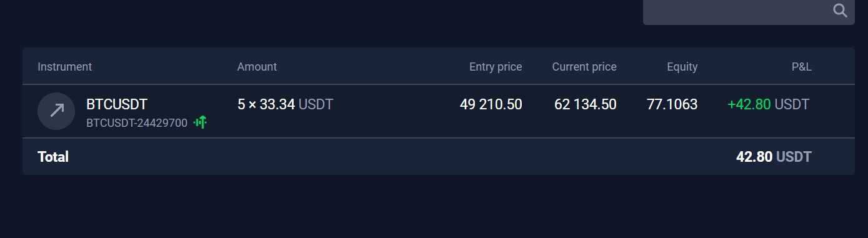Click the green signal icon beside BTCUSDT-24429700

[x=200, y=122]
